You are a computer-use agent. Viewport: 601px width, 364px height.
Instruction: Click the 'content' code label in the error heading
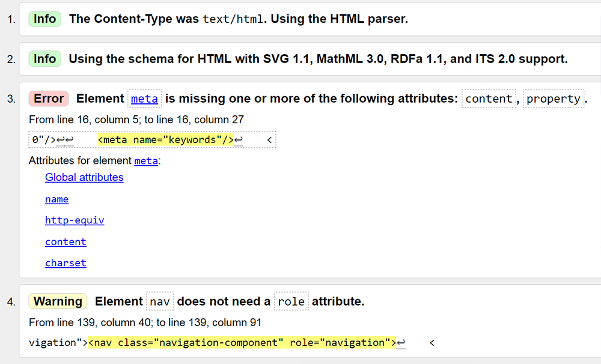coord(489,99)
